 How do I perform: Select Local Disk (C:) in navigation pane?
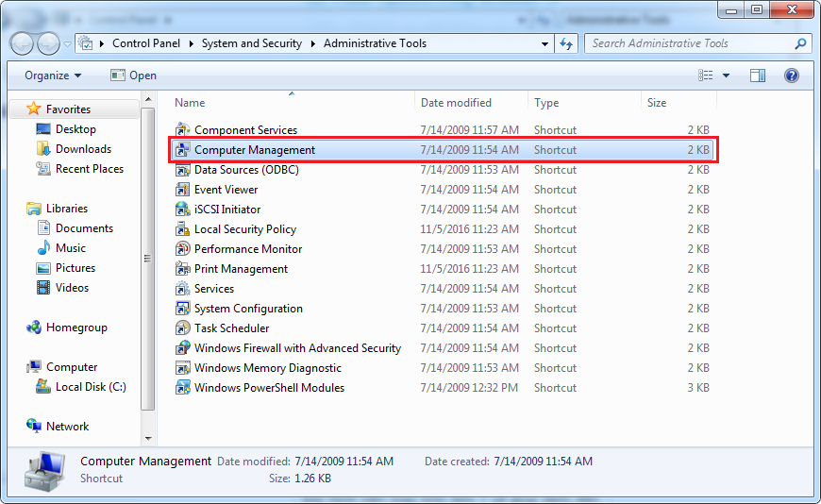pyautogui.click(x=90, y=387)
